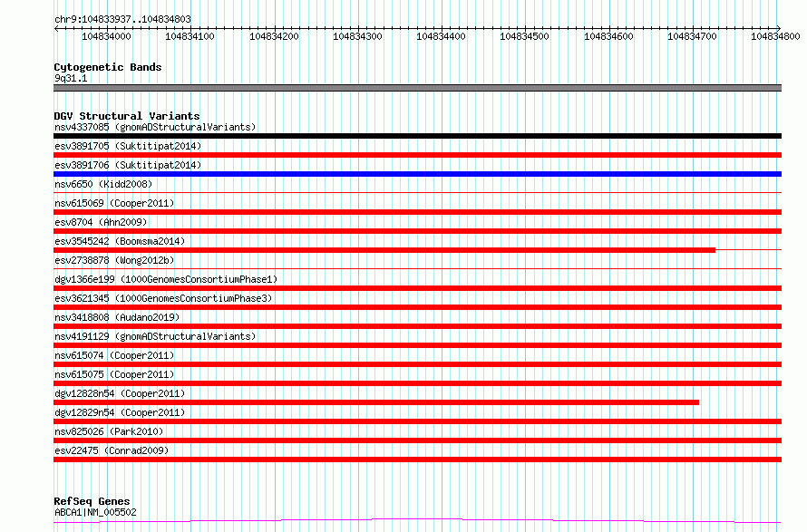This screenshot has width=807, height=532.
Task: Click ruler position 104834200
Action: click(274, 36)
